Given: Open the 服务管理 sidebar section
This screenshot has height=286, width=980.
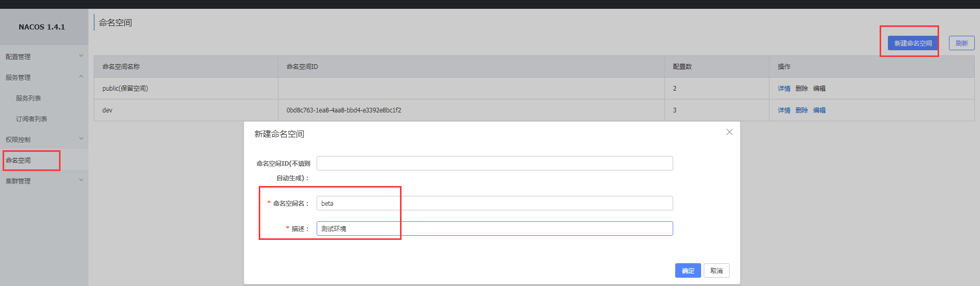Looking at the screenshot, I should pos(18,77).
